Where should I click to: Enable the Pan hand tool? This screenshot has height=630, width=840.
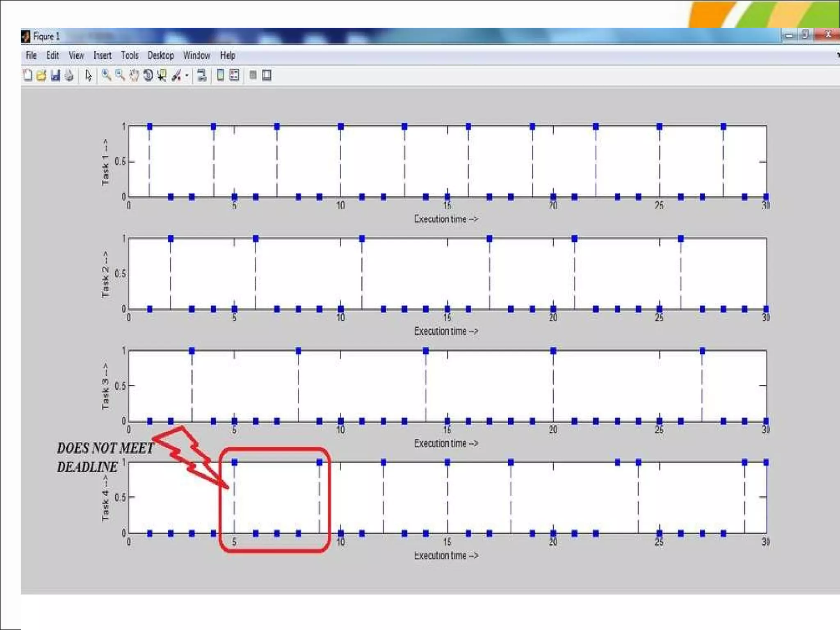coord(134,75)
